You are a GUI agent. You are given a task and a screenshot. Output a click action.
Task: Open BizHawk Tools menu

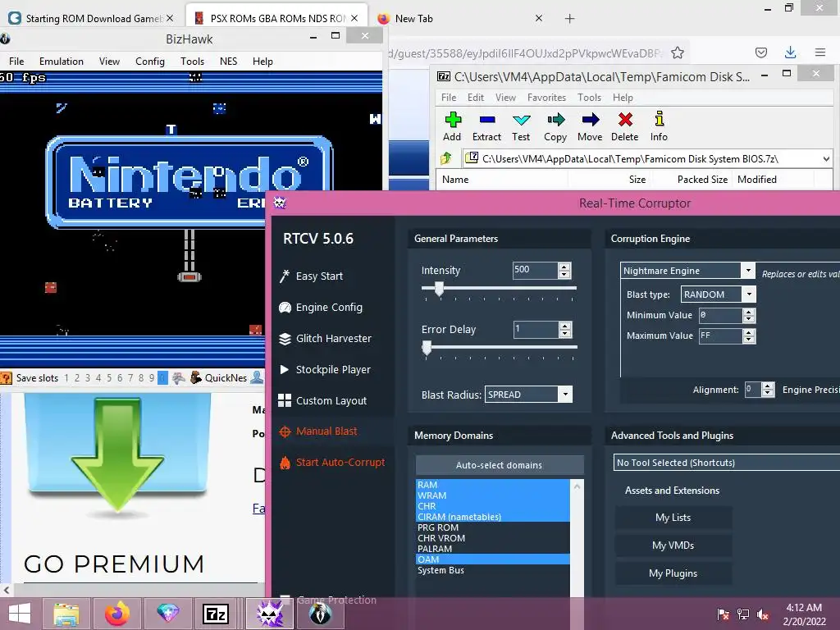tap(192, 61)
